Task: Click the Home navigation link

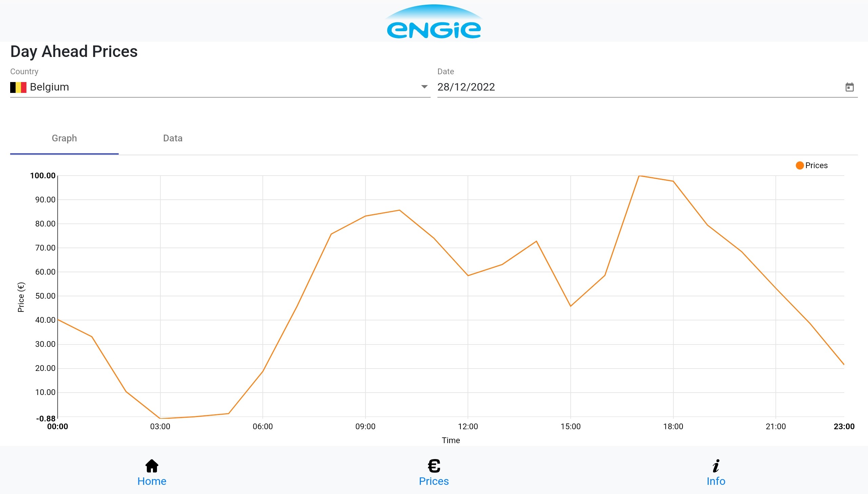Action: point(152,481)
